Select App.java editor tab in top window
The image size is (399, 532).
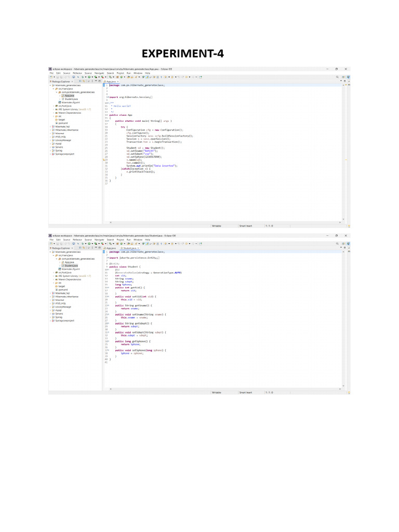click(x=111, y=82)
